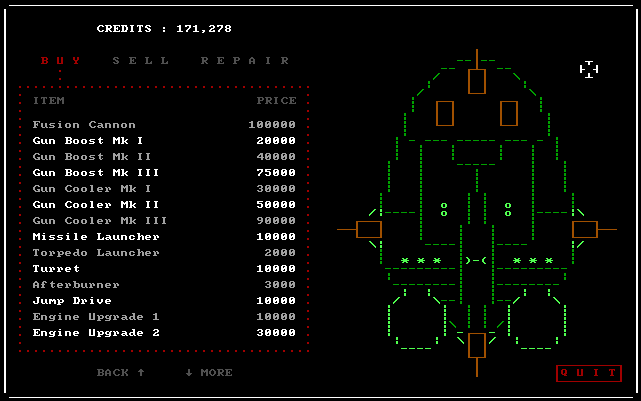
Task: Go to previous page with BACK
Action: (120, 373)
